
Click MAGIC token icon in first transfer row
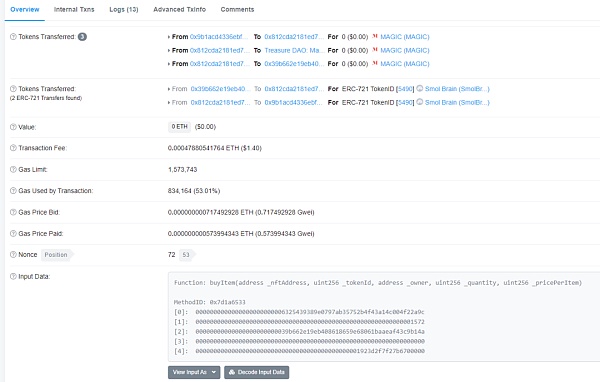click(x=375, y=36)
